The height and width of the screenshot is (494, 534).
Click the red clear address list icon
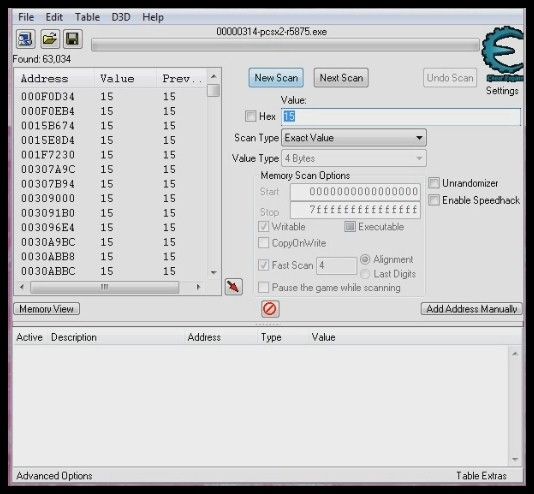[270, 309]
